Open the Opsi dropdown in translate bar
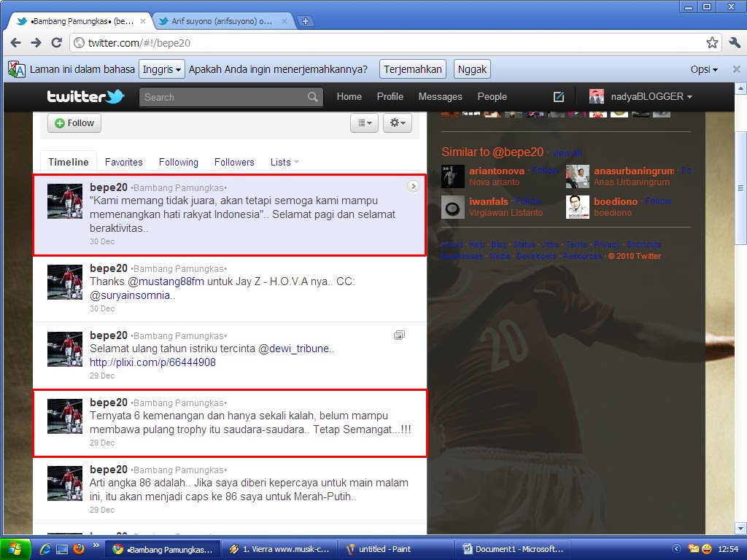The image size is (747, 560). tap(704, 69)
